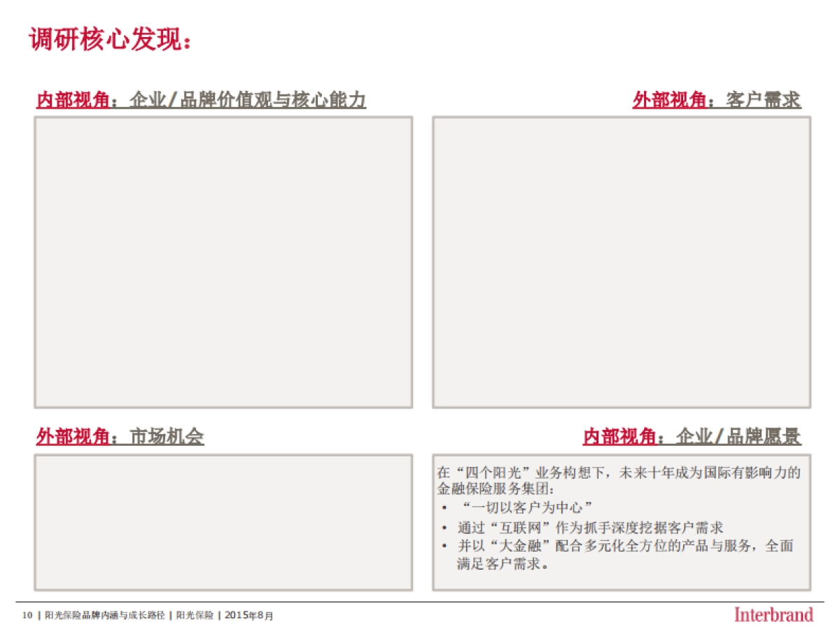Select the heading 外部视角：市场机会

tap(122, 434)
